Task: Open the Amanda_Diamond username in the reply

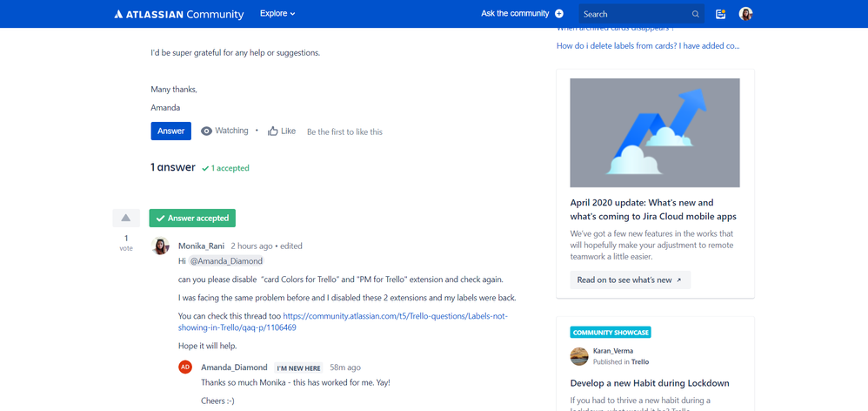Action: pyautogui.click(x=234, y=367)
